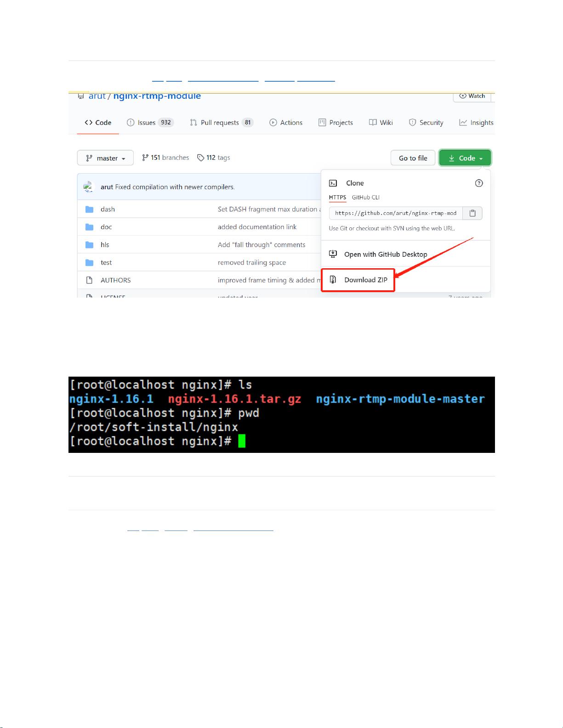Click the Issues 932 counter badge

coord(166,123)
